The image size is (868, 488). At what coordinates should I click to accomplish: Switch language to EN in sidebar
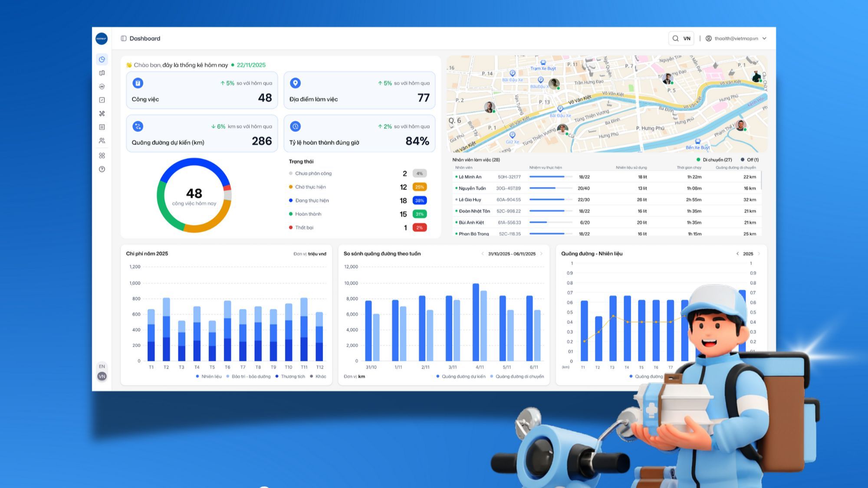click(102, 366)
